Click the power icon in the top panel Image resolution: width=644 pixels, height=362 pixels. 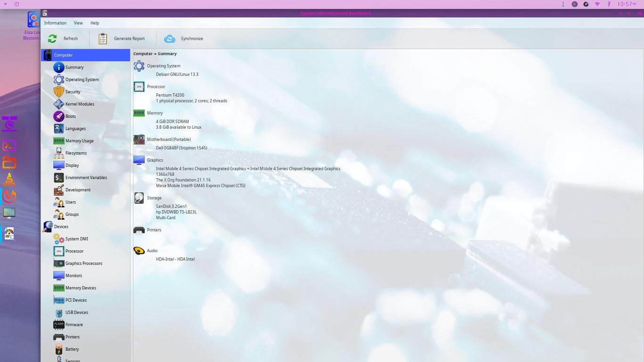(17, 4)
